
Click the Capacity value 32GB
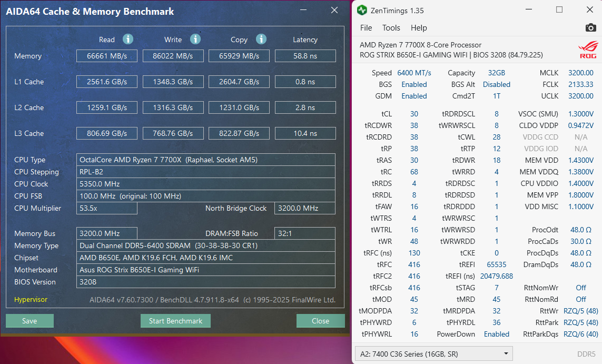[x=497, y=73]
